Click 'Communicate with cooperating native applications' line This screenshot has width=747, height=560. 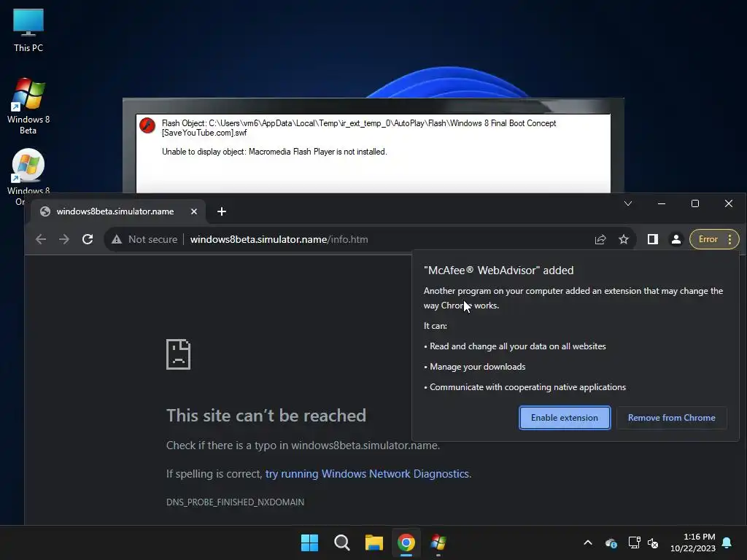pyautogui.click(x=528, y=387)
